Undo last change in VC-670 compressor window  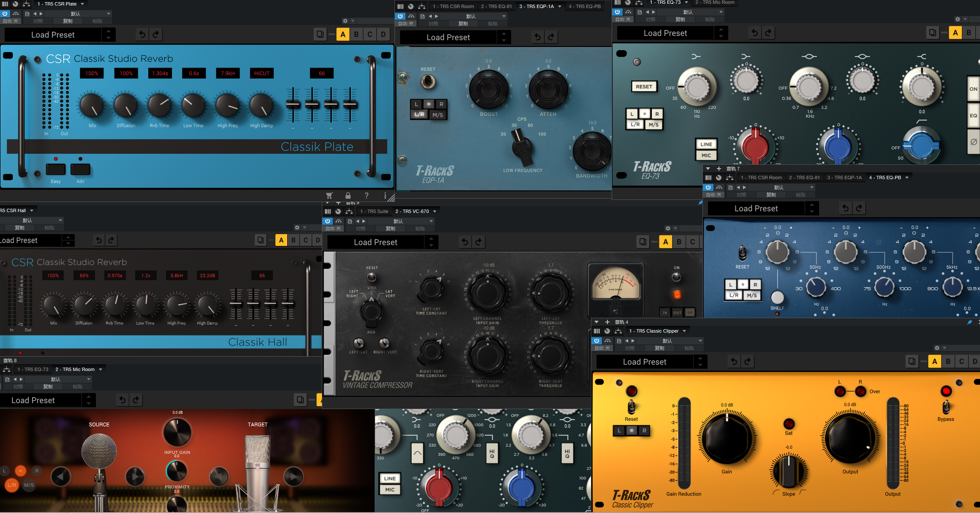point(465,242)
